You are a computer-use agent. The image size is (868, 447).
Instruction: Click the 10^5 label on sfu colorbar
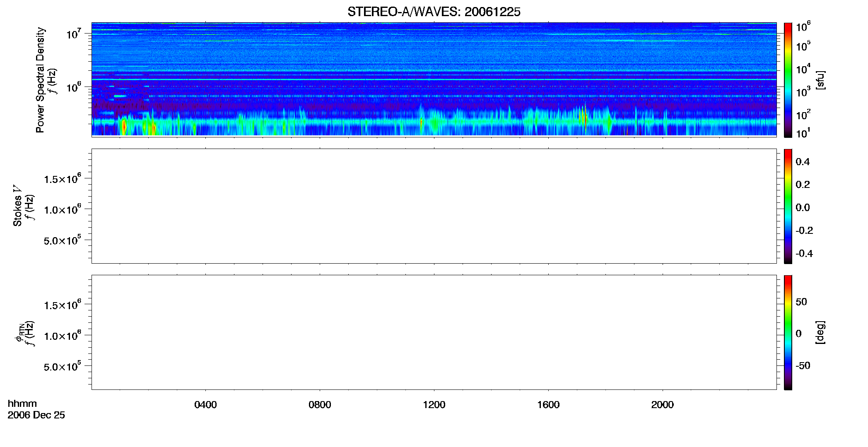[x=803, y=46]
